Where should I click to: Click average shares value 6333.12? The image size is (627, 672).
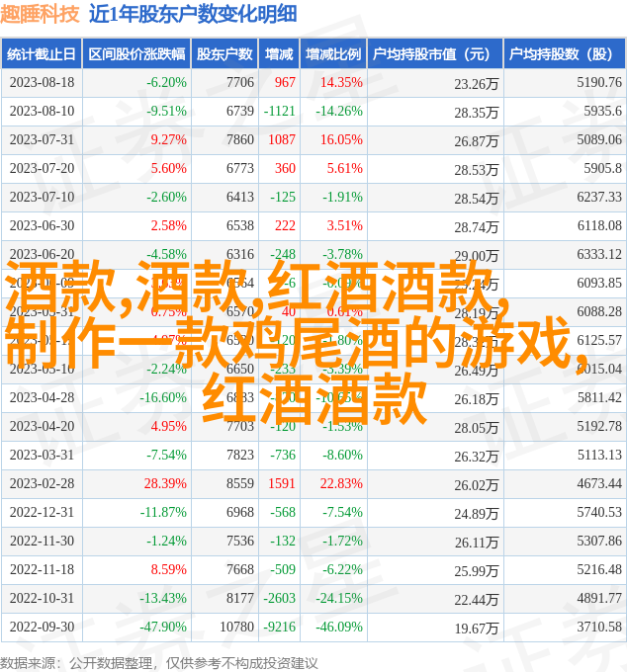point(599,255)
